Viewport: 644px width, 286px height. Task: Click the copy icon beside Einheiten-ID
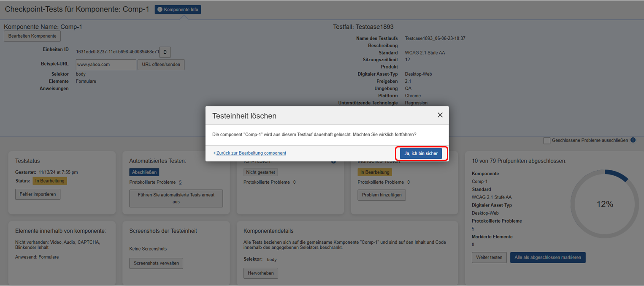(165, 52)
